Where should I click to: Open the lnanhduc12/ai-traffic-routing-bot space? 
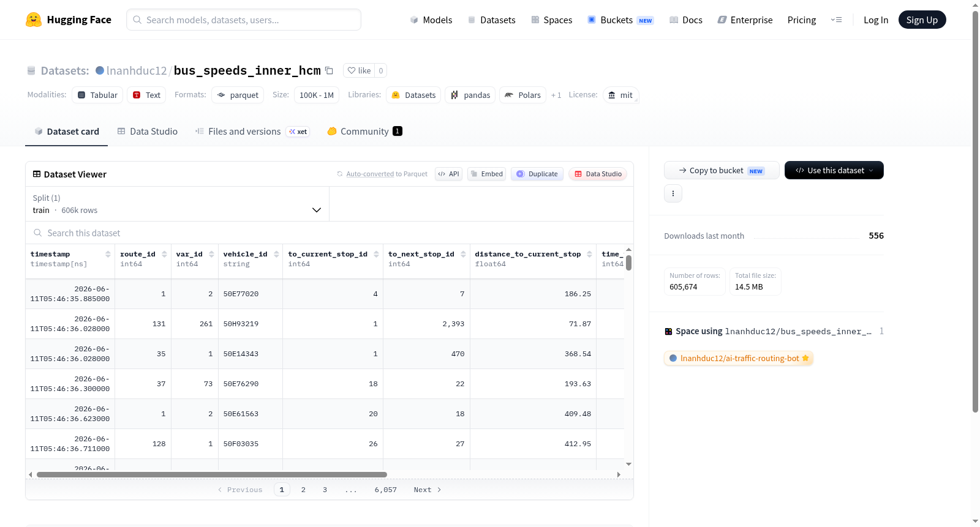pyautogui.click(x=739, y=358)
